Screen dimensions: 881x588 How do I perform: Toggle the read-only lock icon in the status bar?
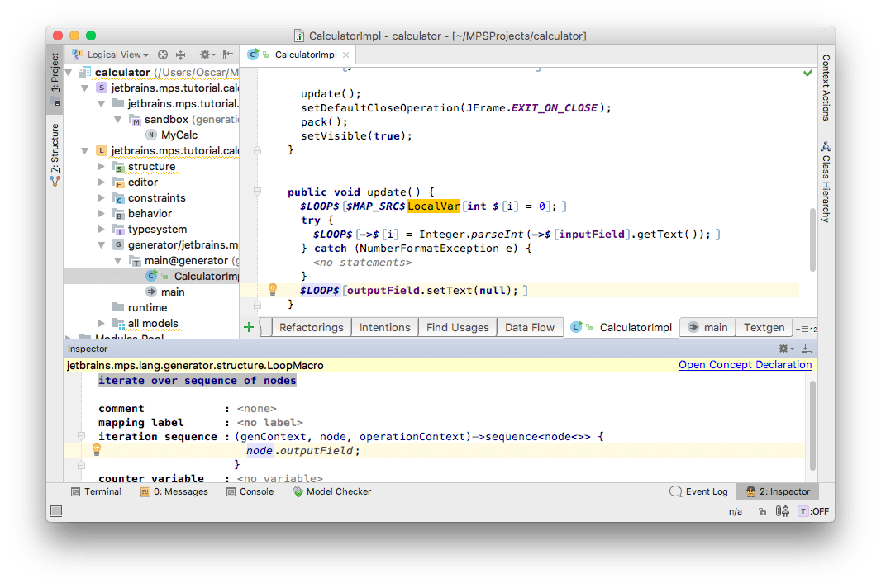(x=761, y=511)
